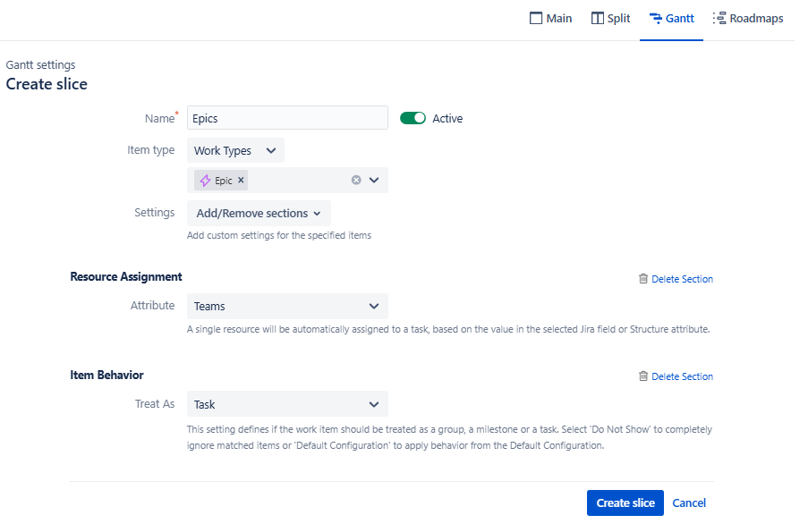Screen dimensions: 808x532
Task: Expand the Add/Remove sections menu
Action: click(x=259, y=214)
